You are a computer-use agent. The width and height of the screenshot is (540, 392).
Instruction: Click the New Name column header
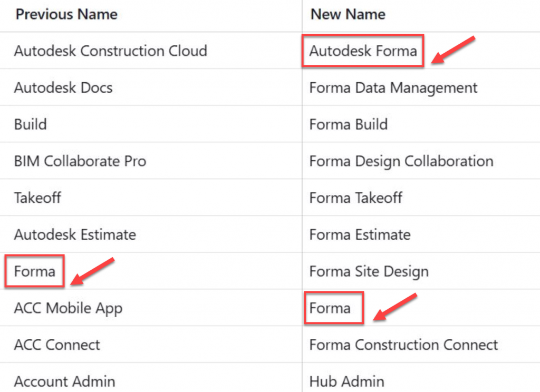348,14
